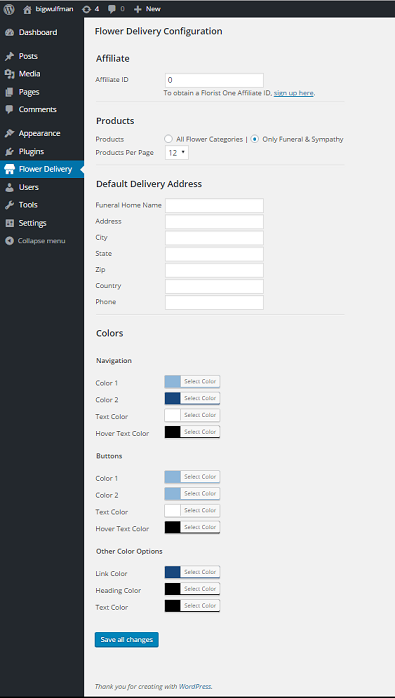The width and height of the screenshot is (395, 698).
Task: Click the Pages icon in sidebar
Action: click(9, 92)
